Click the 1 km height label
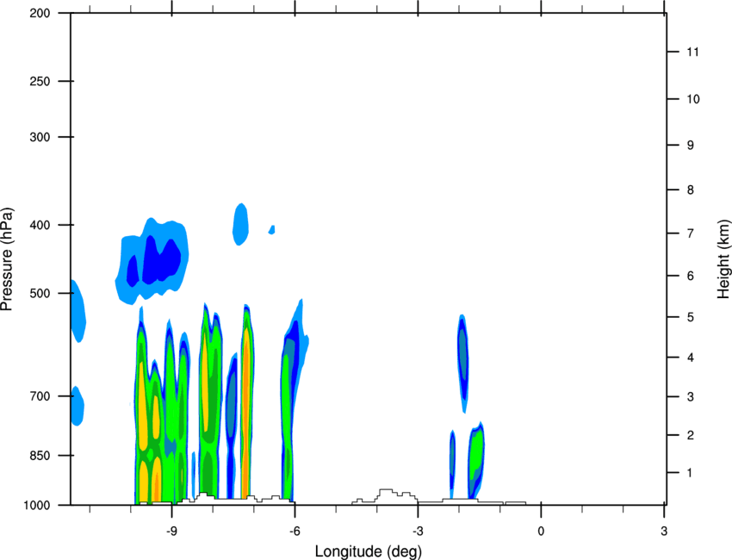 [x=690, y=473]
